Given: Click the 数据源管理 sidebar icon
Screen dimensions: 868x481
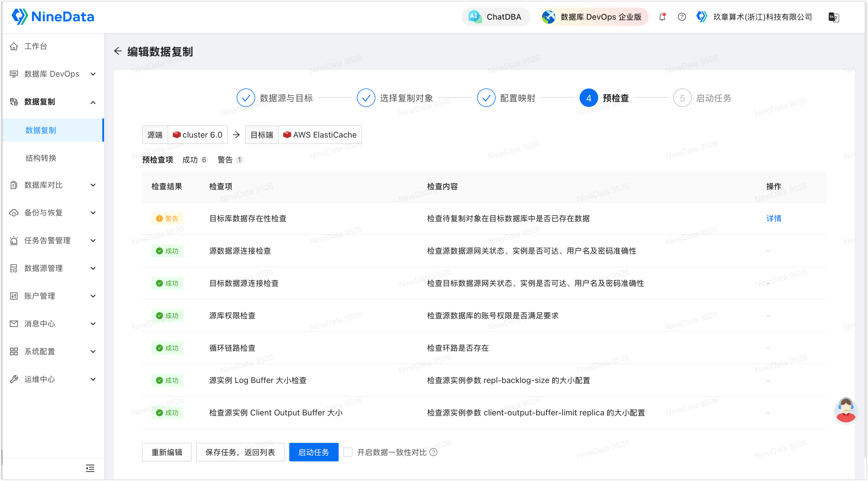Looking at the screenshot, I should point(14,268).
